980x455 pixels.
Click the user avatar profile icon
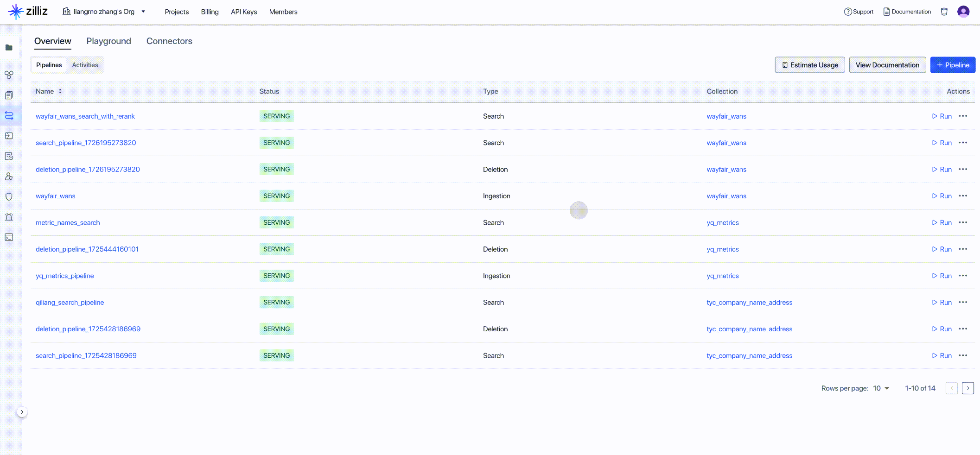pos(963,12)
